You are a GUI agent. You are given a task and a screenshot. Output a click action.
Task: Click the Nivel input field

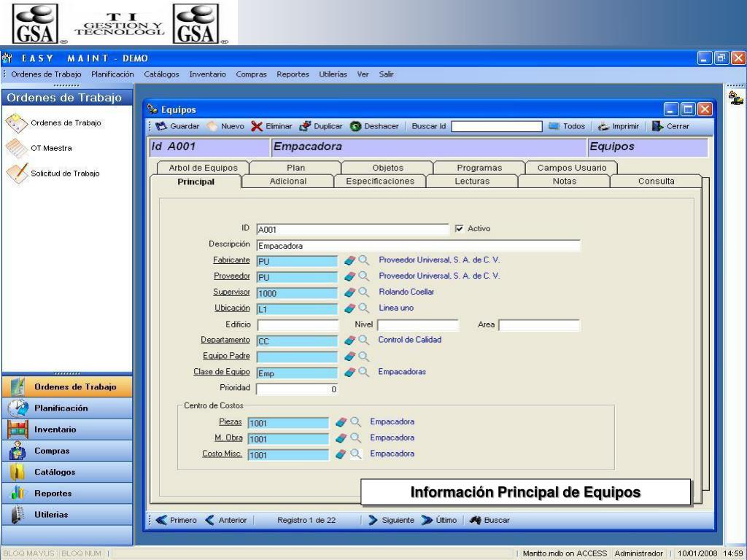tap(418, 325)
